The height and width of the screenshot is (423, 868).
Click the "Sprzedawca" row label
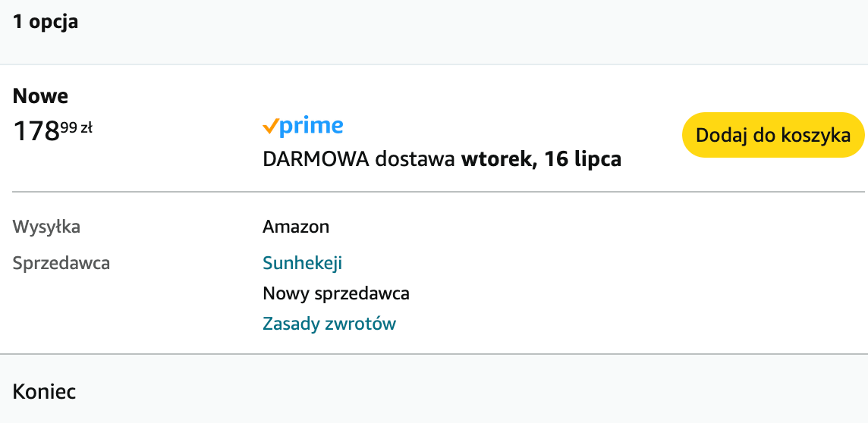(61, 263)
